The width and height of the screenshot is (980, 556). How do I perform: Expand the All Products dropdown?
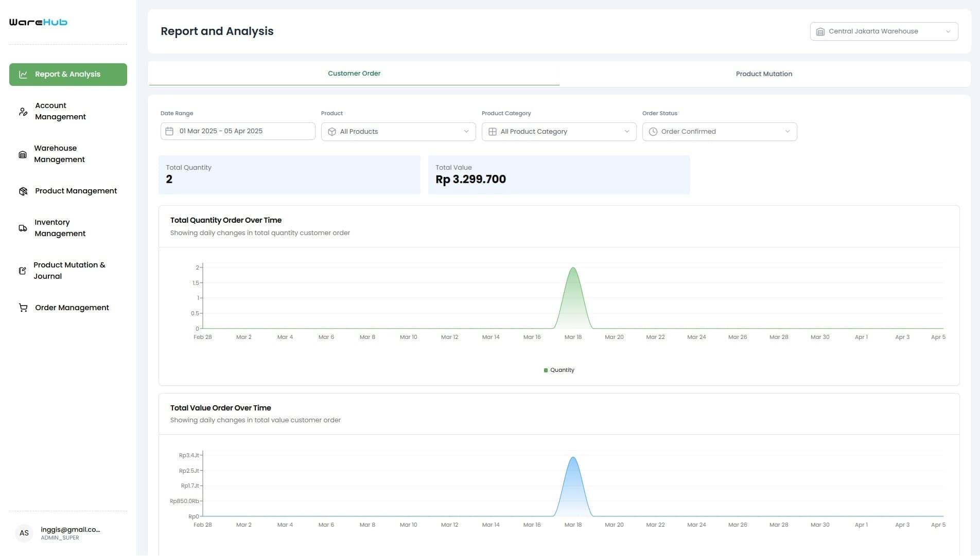398,131
